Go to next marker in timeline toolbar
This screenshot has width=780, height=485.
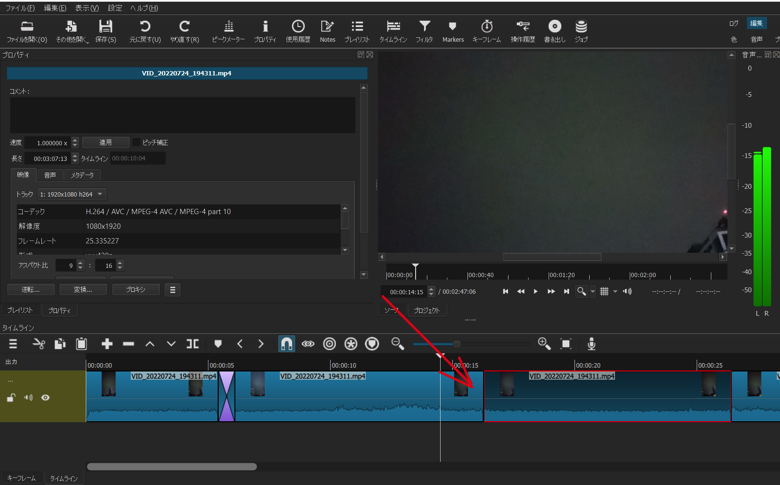pos(261,344)
